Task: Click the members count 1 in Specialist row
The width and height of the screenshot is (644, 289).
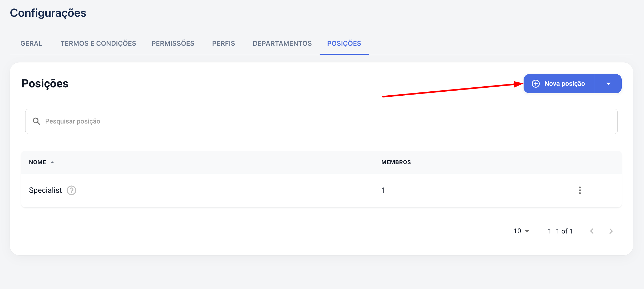Action: 383,190
